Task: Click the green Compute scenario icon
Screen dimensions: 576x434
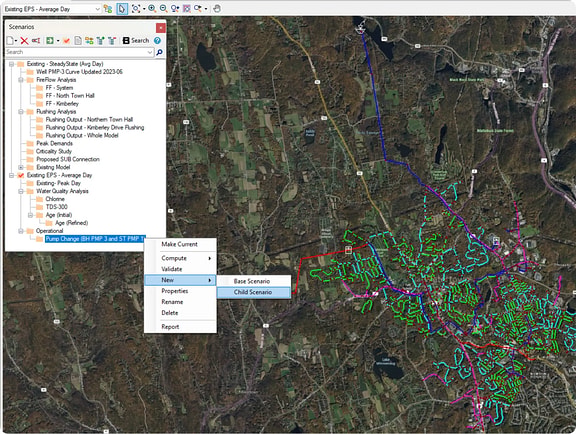Action: pos(50,40)
